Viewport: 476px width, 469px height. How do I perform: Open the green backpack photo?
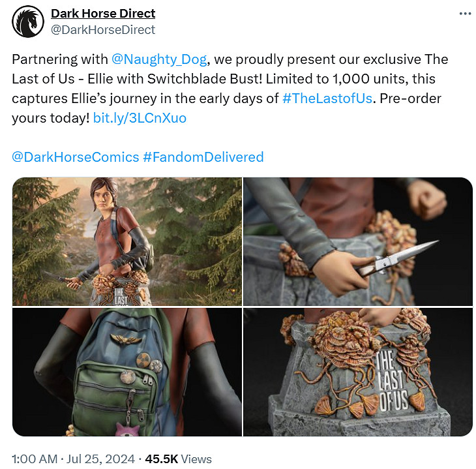(127, 372)
